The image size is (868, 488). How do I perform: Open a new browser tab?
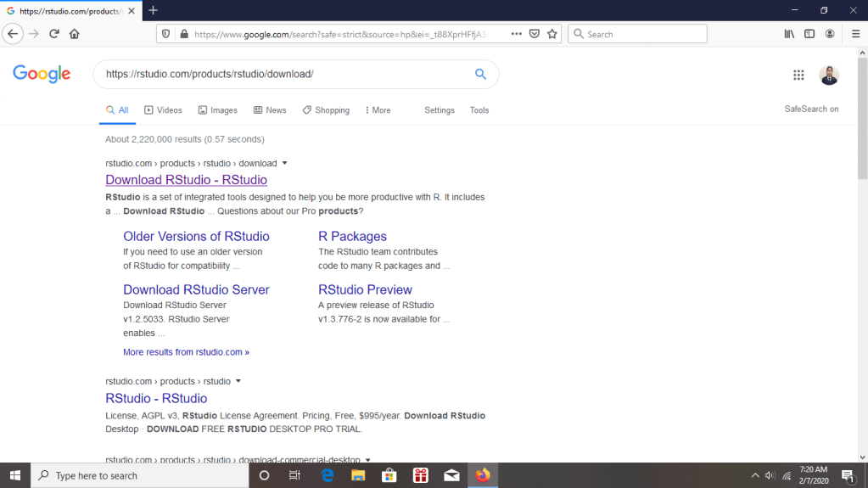tap(154, 10)
